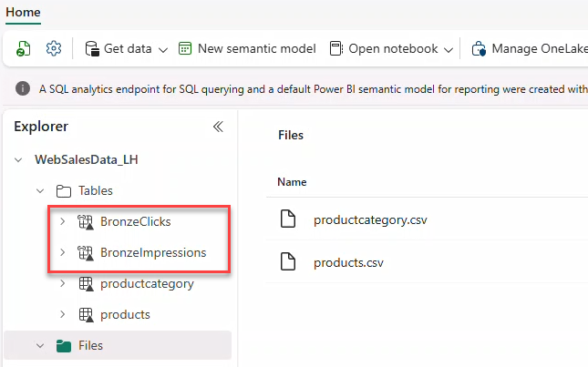Click the refresh icon in the toolbar
The height and width of the screenshot is (367, 588).
pyautogui.click(x=25, y=48)
